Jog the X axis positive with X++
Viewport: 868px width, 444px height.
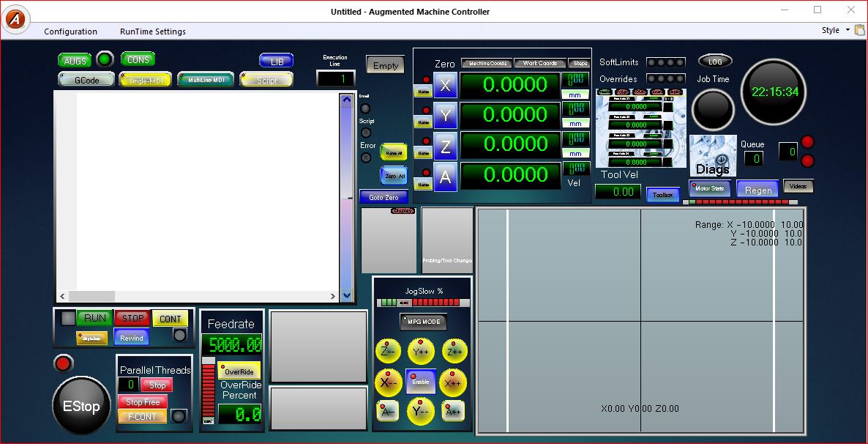tap(453, 382)
